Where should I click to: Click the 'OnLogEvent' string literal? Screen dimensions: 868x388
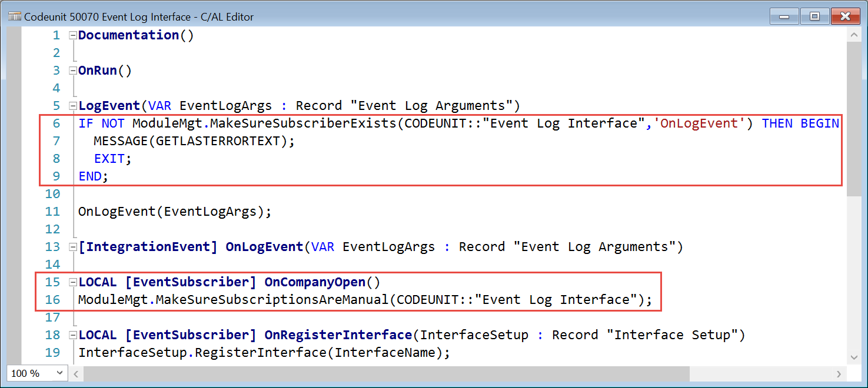click(x=700, y=123)
